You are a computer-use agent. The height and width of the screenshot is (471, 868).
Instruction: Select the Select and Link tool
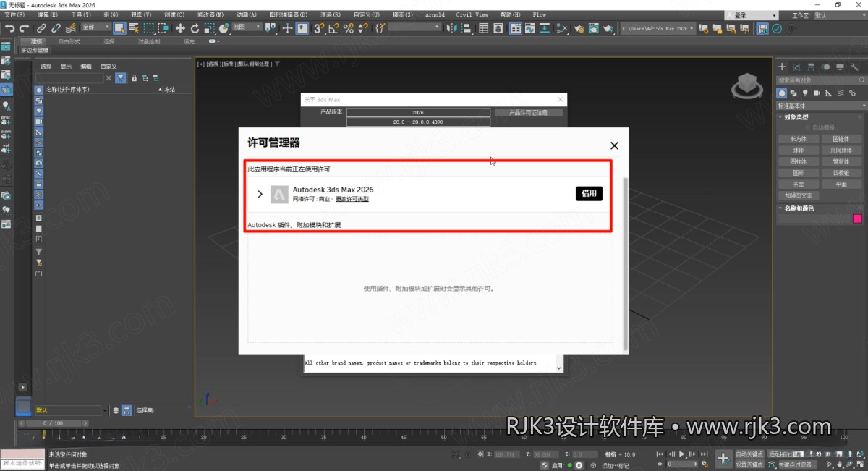pyautogui.click(x=42, y=28)
